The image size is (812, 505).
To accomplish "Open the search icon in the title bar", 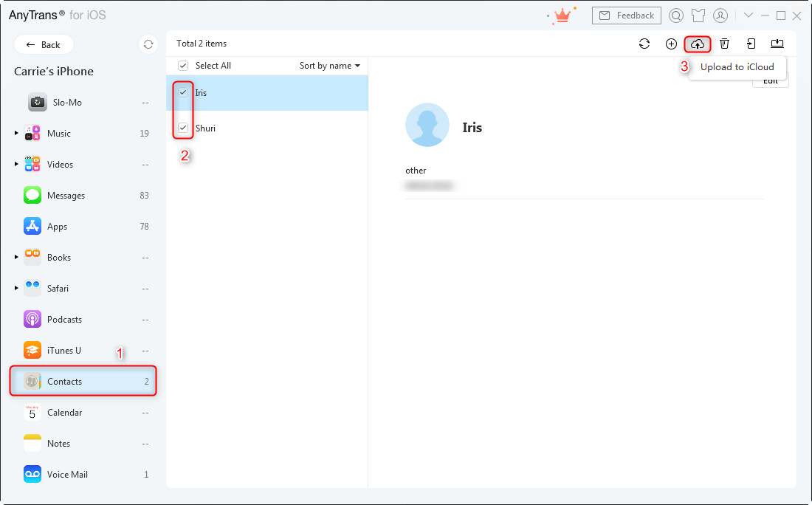I will (x=675, y=16).
